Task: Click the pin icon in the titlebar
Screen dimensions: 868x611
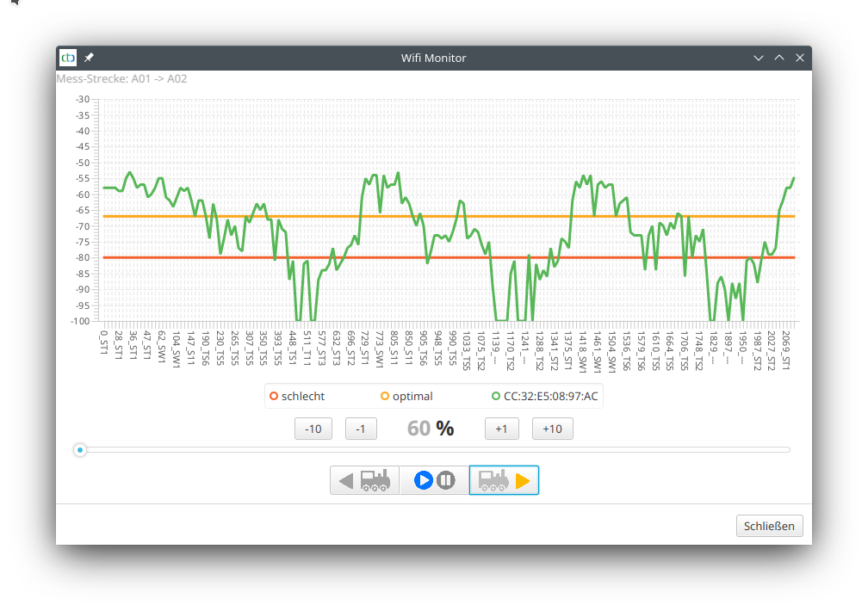Action: click(x=88, y=58)
